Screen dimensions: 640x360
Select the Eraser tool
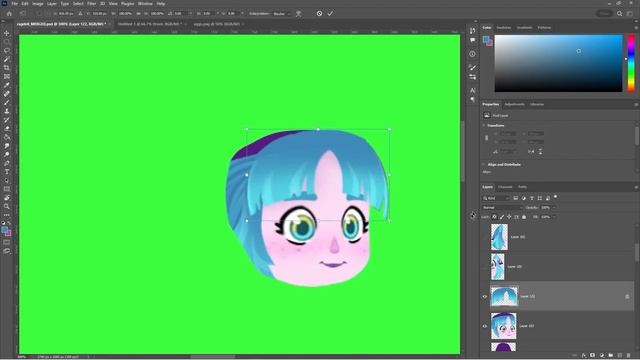(x=7, y=129)
